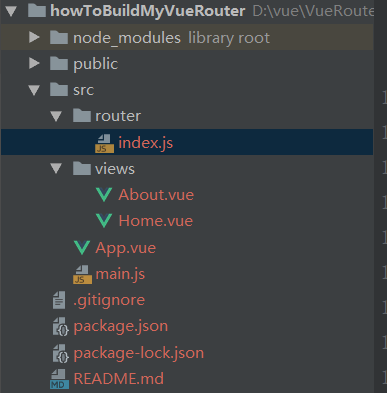Select the README.md file name

click(119, 379)
